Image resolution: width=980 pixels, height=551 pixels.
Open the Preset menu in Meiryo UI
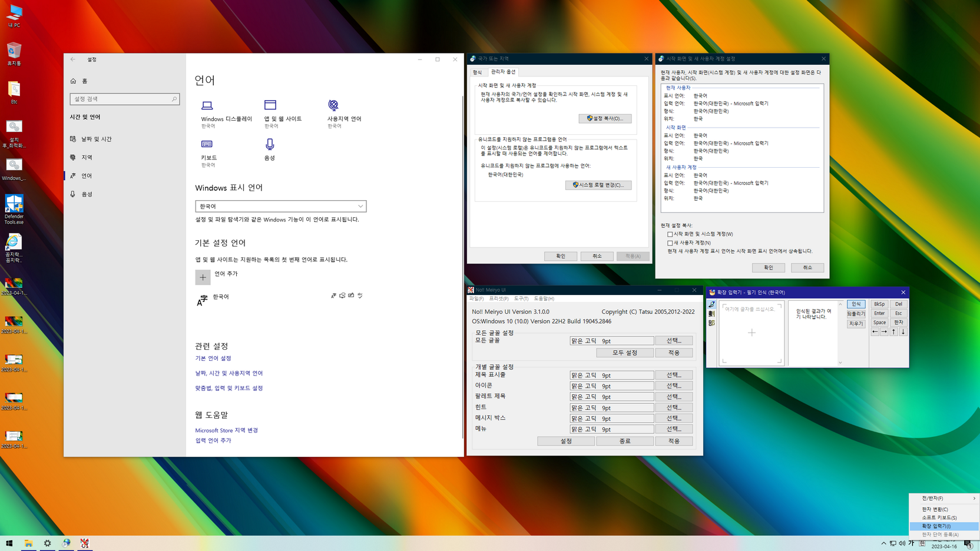click(499, 298)
